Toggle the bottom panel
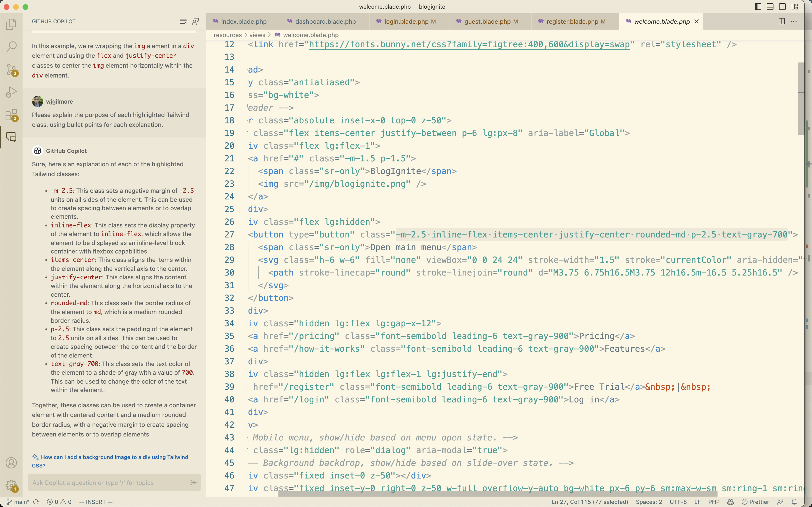 coord(770,7)
